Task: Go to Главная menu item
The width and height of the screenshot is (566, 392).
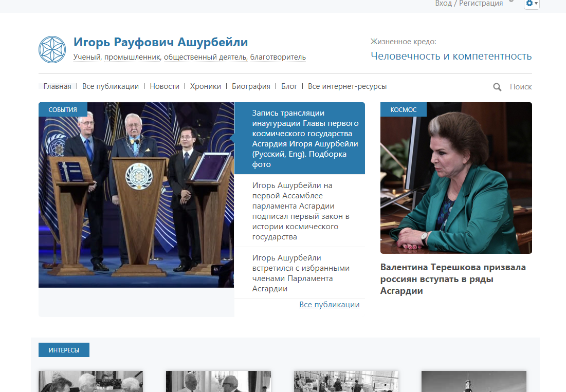Action: click(57, 86)
